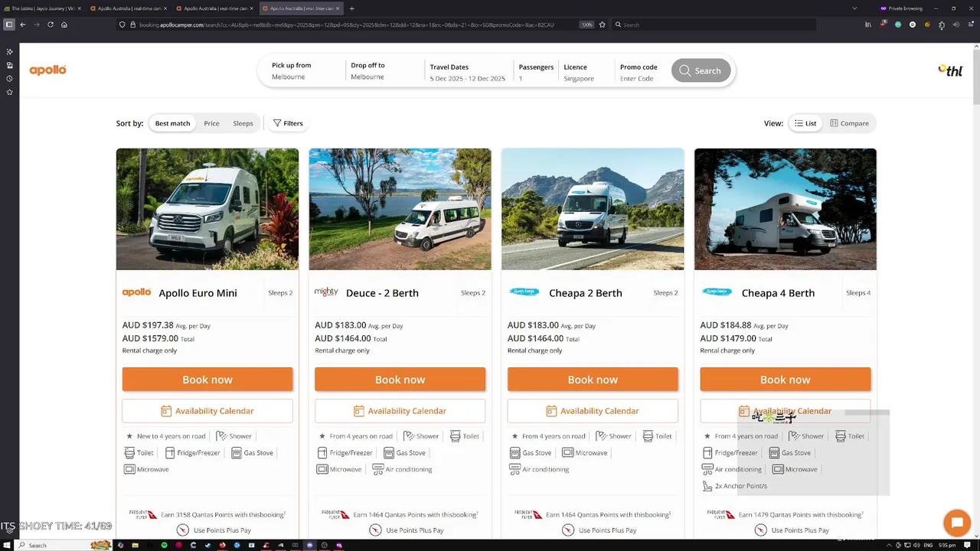Switch to the third Apollo Australia tab
980x551 pixels.
(x=300, y=8)
